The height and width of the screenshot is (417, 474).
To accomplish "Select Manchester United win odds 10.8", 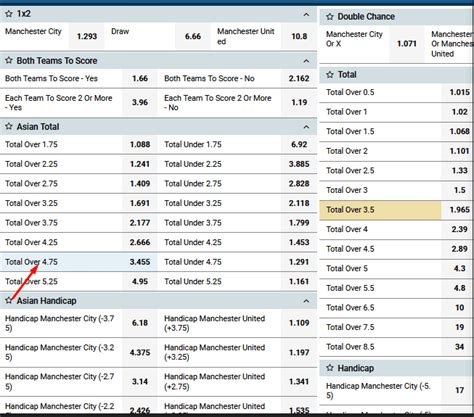I will [x=299, y=36].
